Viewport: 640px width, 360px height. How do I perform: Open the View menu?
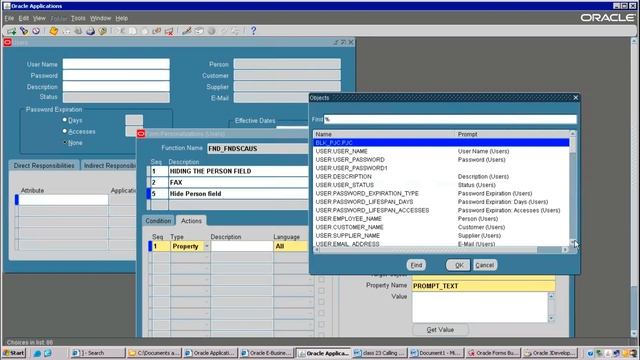coord(39,18)
